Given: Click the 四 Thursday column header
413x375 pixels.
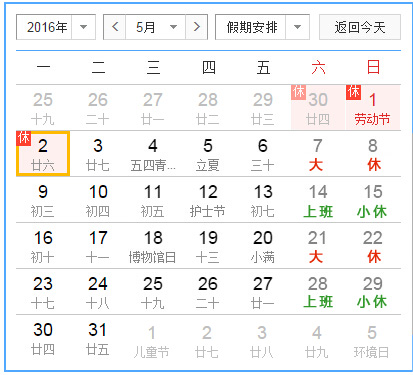Looking at the screenshot, I should (209, 68).
